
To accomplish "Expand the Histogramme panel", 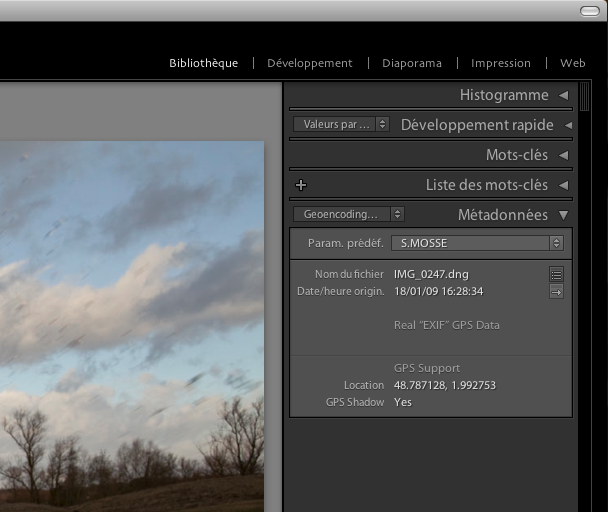I will click(x=564, y=96).
